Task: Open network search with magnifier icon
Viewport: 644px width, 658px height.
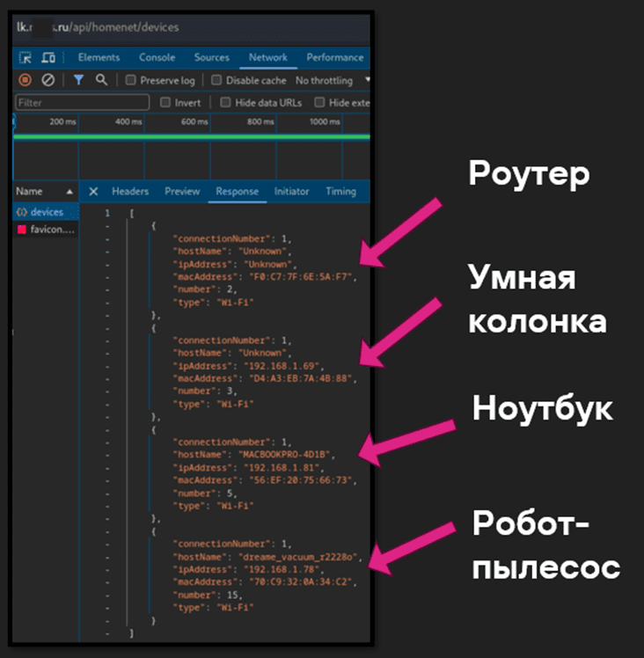Action: coord(101,80)
